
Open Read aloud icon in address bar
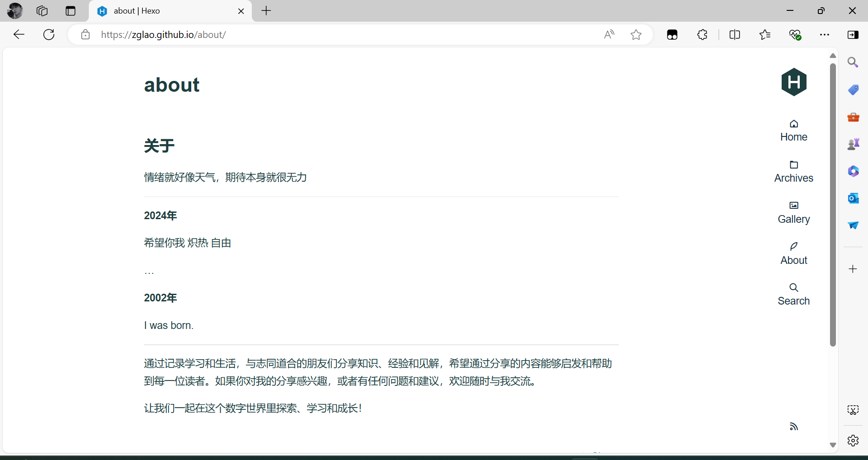[x=609, y=34]
